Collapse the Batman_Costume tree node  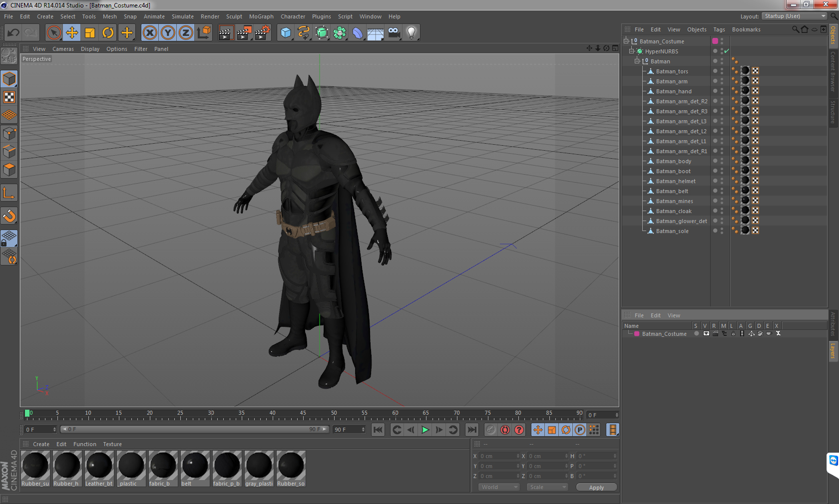pyautogui.click(x=626, y=41)
